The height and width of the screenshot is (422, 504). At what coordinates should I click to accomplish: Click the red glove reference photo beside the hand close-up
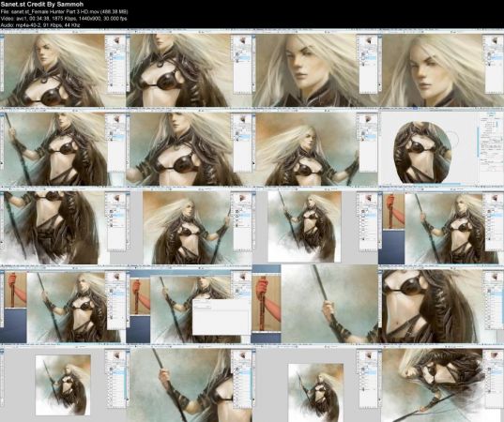(x=266, y=304)
